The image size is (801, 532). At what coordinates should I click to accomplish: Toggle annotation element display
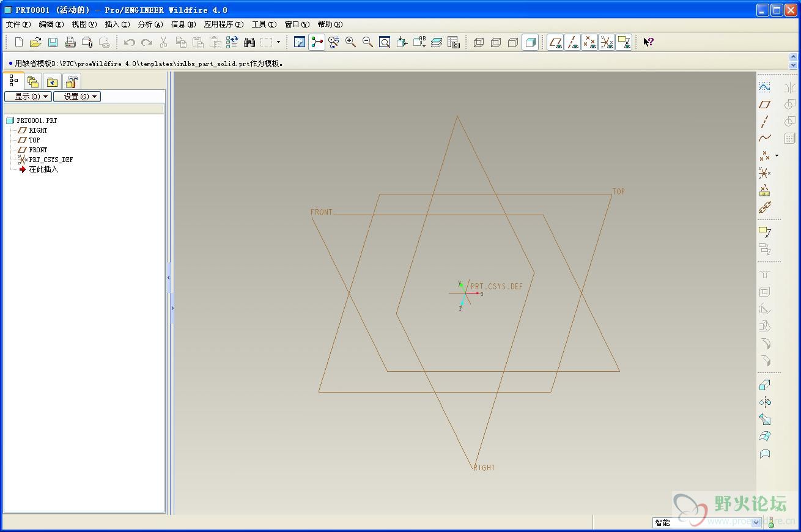click(624, 42)
